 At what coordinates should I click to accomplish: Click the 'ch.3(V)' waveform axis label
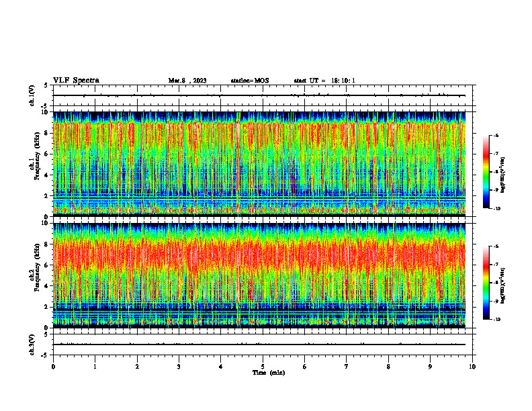coord(32,345)
